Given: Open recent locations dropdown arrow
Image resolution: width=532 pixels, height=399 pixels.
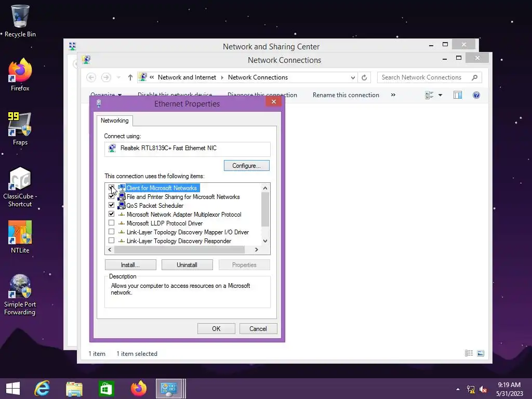Looking at the screenshot, I should pyautogui.click(x=118, y=78).
